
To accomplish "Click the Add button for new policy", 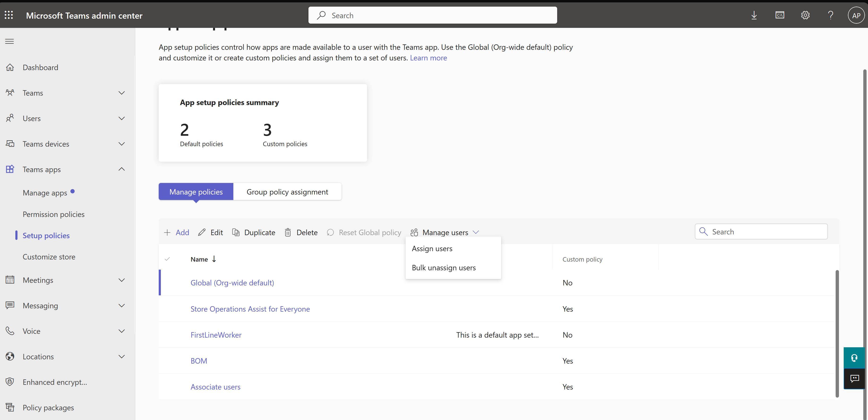I will coord(177,232).
